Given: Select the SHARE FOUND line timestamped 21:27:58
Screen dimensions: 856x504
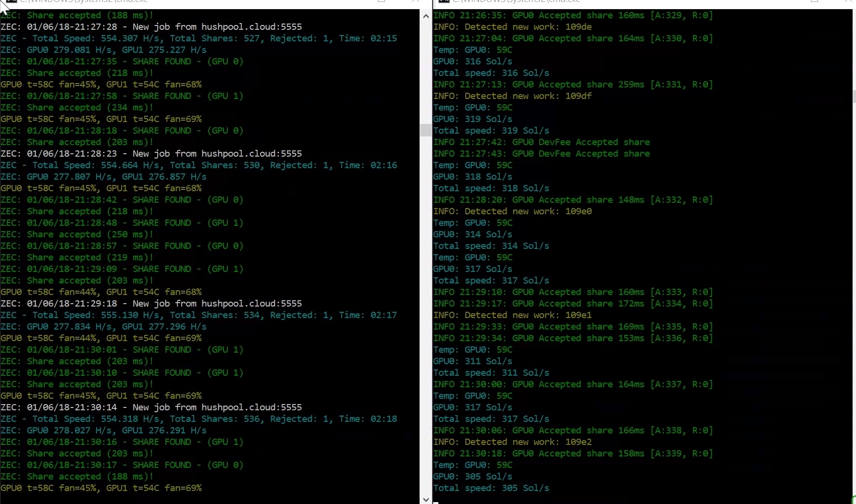Looking at the screenshot, I should point(122,96).
